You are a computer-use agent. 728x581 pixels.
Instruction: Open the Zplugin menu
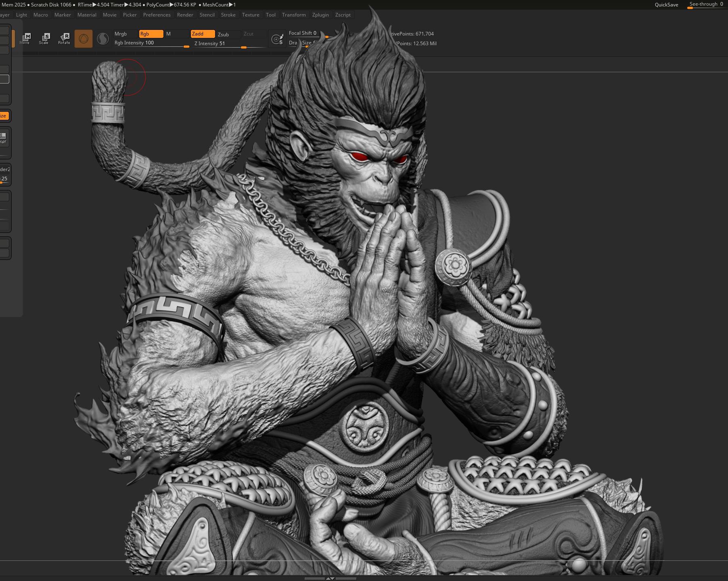pyautogui.click(x=320, y=15)
